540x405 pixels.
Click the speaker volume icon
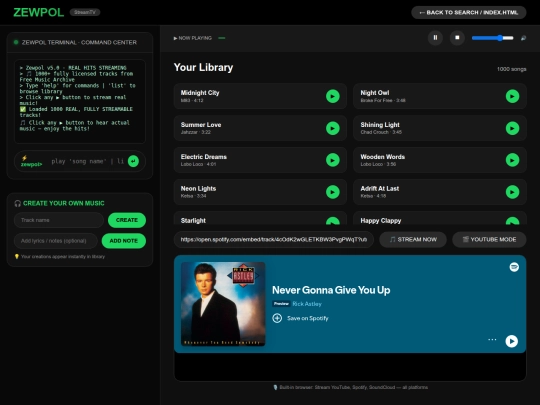coord(523,38)
